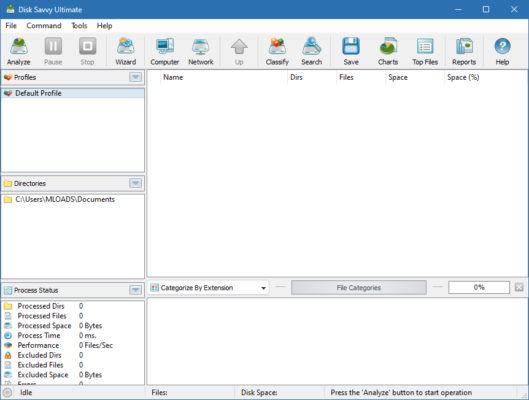Image resolution: width=529 pixels, height=400 pixels.
Task: Maximize the Disk Savvy Ultimate window
Action: point(486,9)
